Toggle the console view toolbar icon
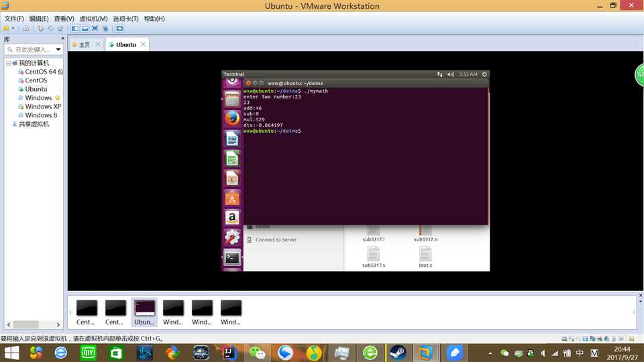Image resolution: width=644 pixels, height=362 pixels. pyautogui.click(x=119, y=29)
